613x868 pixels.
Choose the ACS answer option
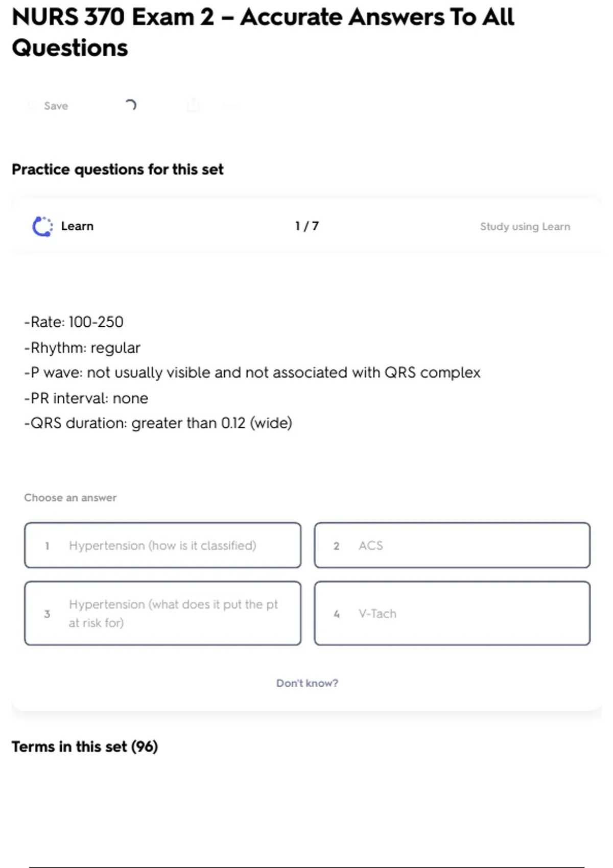(x=452, y=545)
